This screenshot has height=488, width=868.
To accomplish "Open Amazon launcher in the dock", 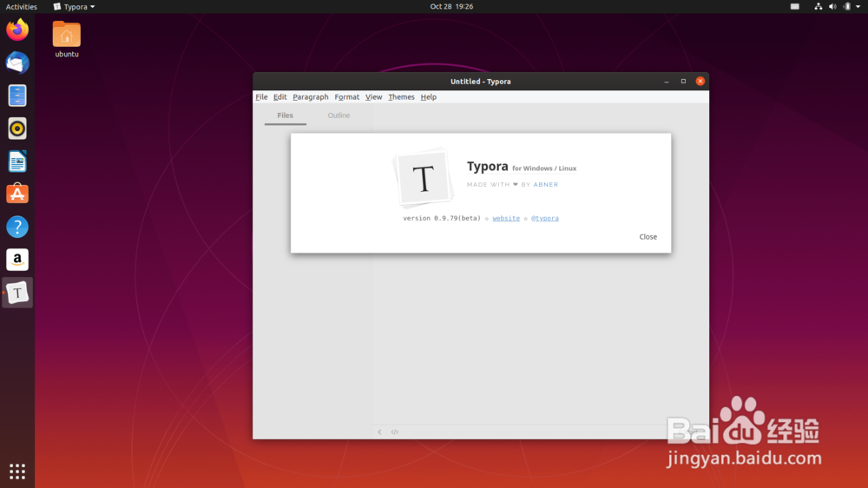I will coord(17,260).
